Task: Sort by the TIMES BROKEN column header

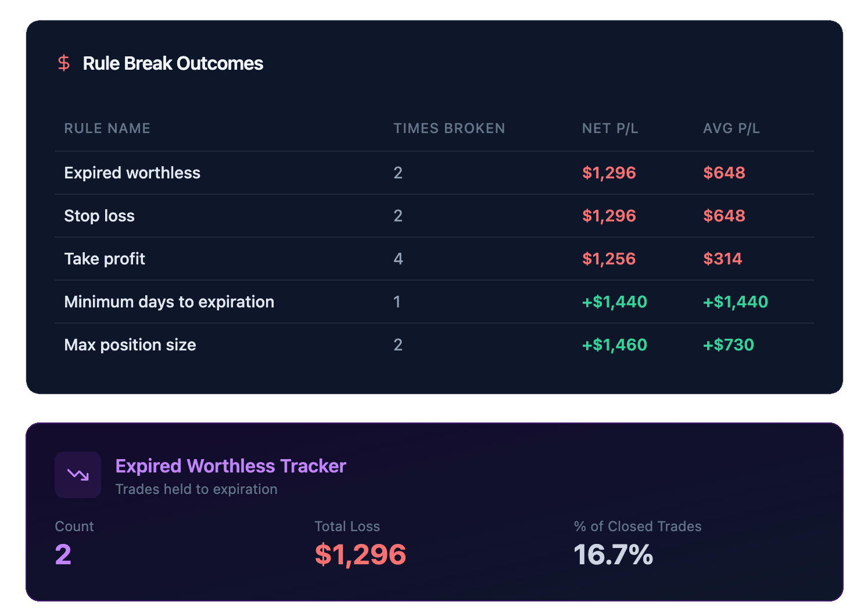Action: coord(449,128)
